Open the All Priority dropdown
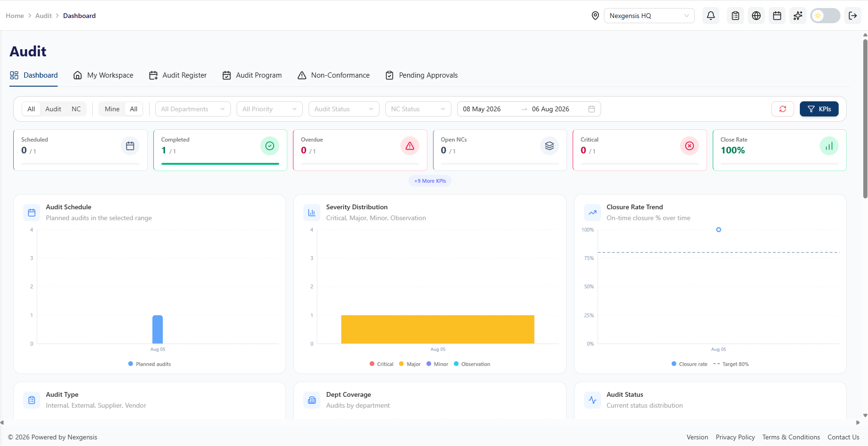Viewport: 868px width, 446px height. coord(270,109)
